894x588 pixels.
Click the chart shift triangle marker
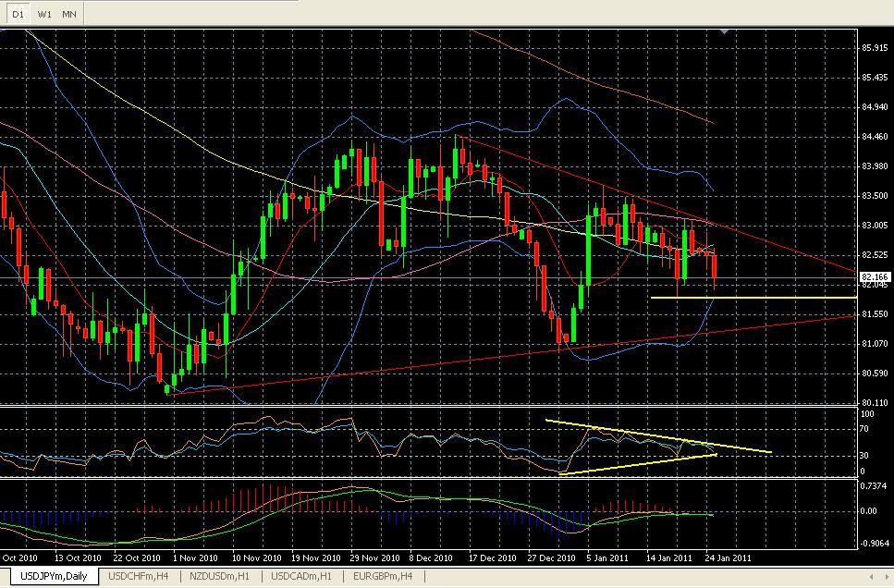724,31
